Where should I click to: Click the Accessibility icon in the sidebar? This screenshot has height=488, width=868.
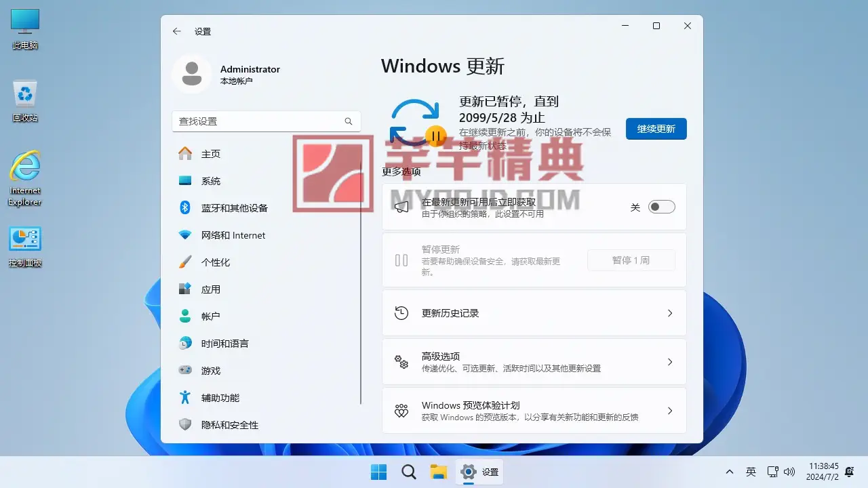(185, 398)
